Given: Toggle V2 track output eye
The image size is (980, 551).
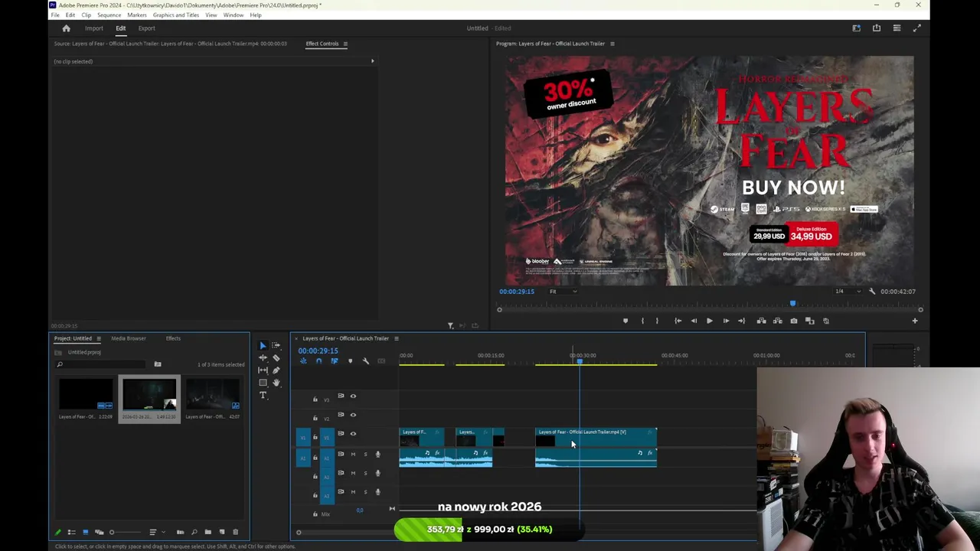Looking at the screenshot, I should click(x=353, y=415).
